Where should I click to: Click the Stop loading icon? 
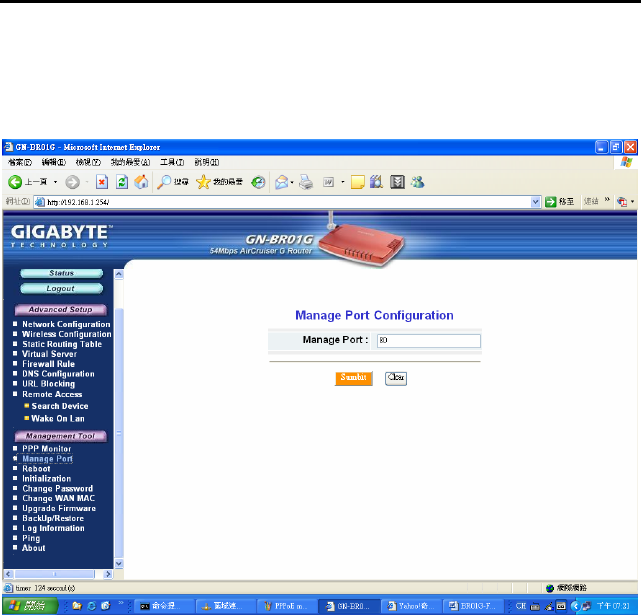[102, 182]
